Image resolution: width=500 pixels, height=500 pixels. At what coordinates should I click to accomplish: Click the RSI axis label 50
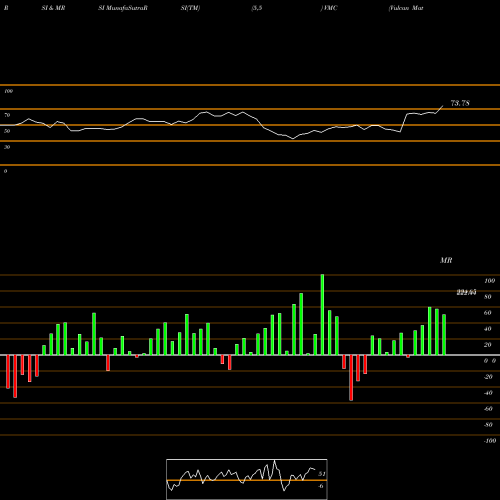7,131
